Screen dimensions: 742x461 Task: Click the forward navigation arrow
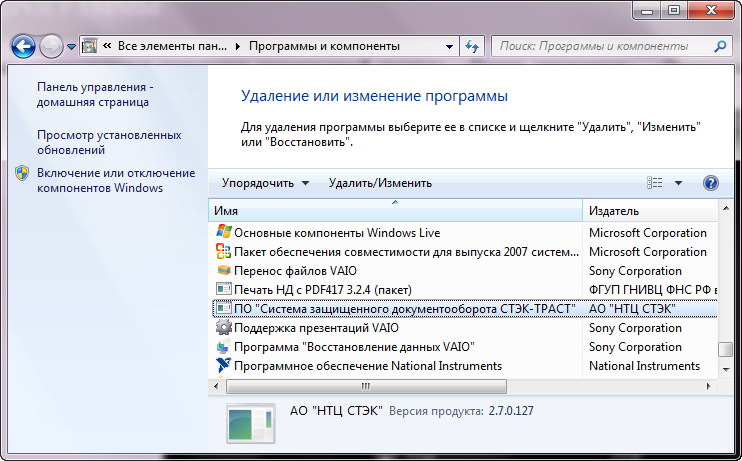[x=51, y=47]
